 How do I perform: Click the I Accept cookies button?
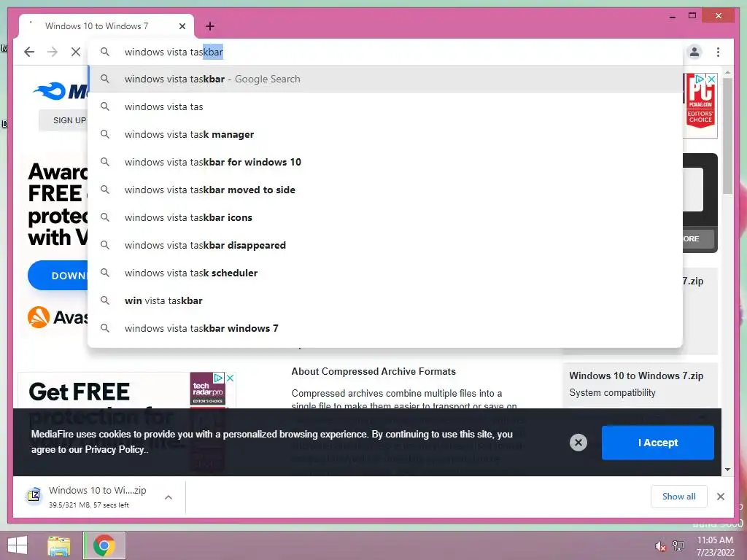657,443
